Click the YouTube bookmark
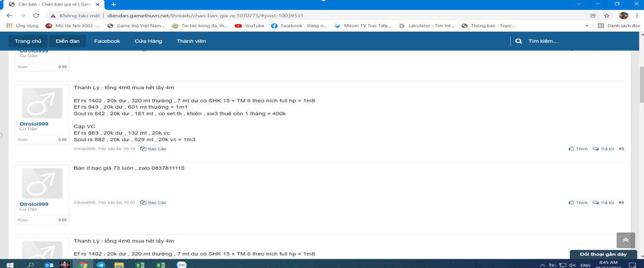644x268 pixels. point(249,26)
